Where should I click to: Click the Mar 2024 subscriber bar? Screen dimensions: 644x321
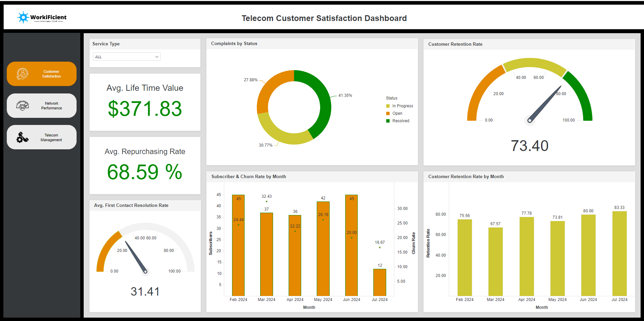(267, 254)
